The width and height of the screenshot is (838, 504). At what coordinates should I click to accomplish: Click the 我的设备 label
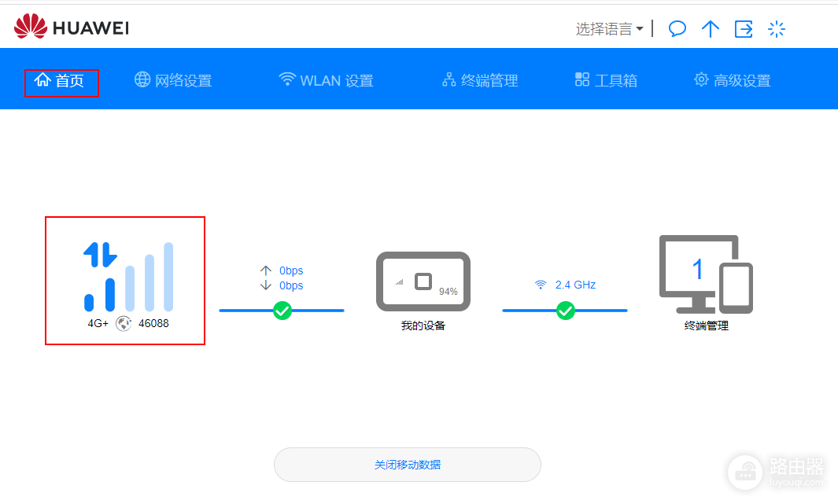coord(423,326)
